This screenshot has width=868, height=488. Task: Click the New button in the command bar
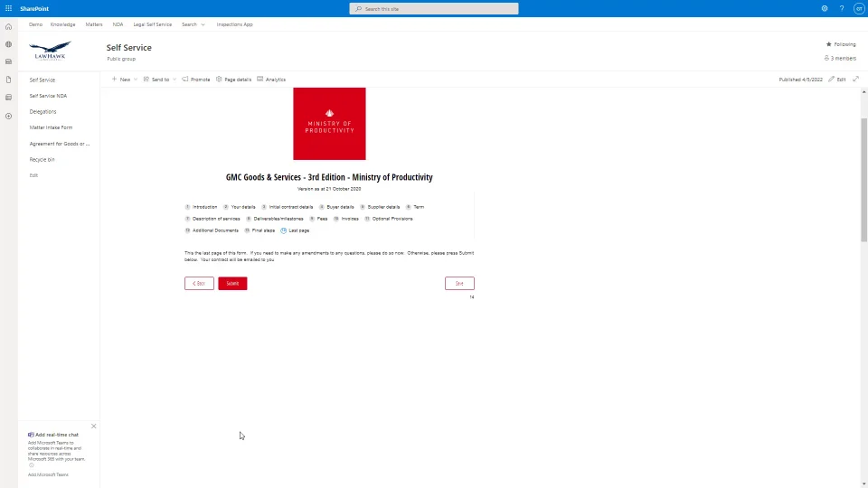coord(121,80)
